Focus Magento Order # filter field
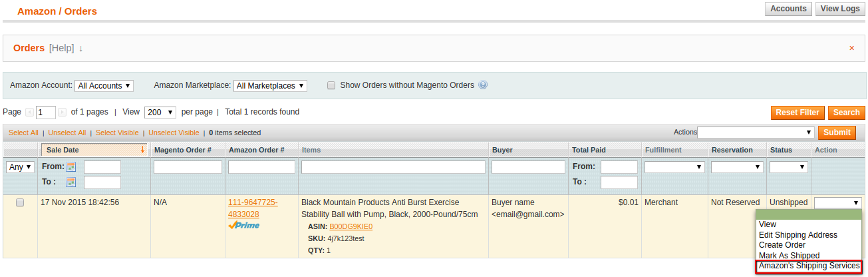The height and width of the screenshot is (277, 868). [x=188, y=167]
